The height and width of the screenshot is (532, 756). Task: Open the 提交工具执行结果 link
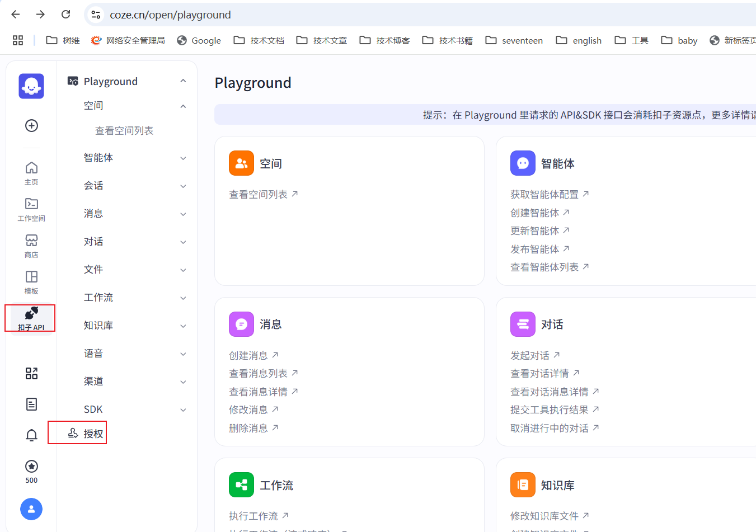point(555,409)
